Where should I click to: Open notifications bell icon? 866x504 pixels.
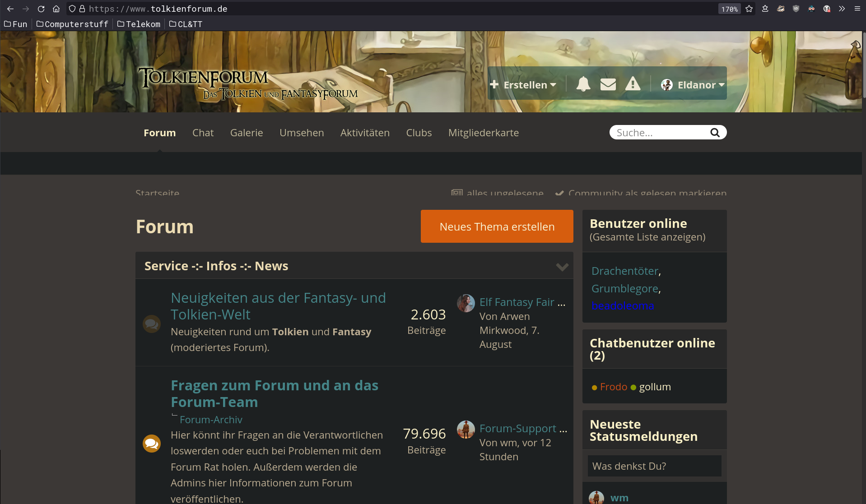[x=583, y=84]
